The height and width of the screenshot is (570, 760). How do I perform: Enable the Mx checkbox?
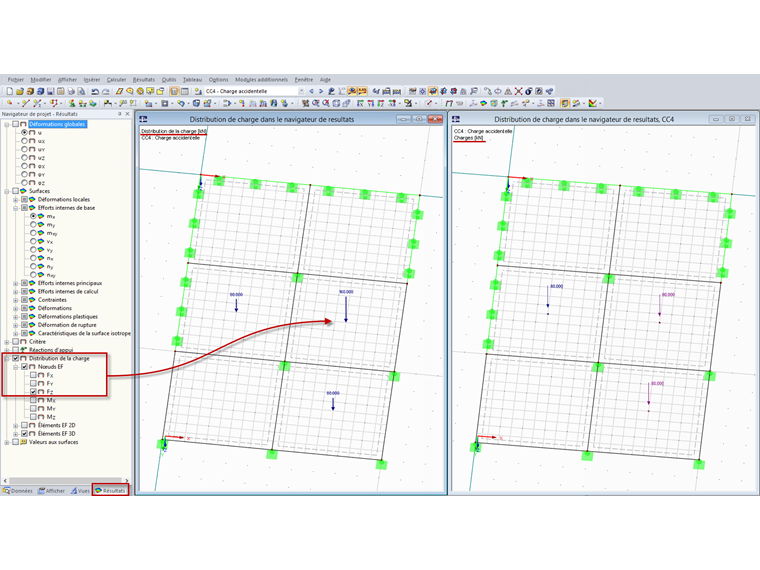pyautogui.click(x=33, y=400)
